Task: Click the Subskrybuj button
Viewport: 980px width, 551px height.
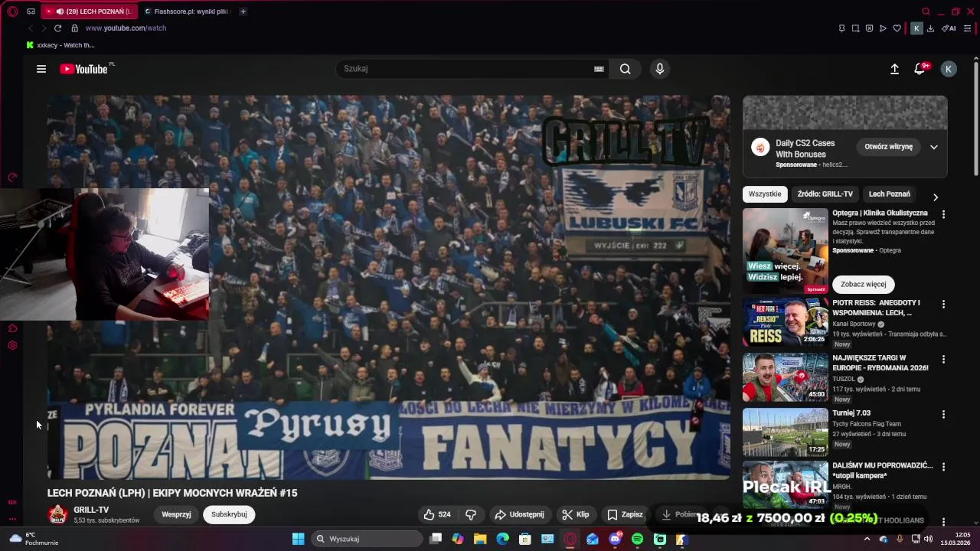Action: pyautogui.click(x=229, y=514)
